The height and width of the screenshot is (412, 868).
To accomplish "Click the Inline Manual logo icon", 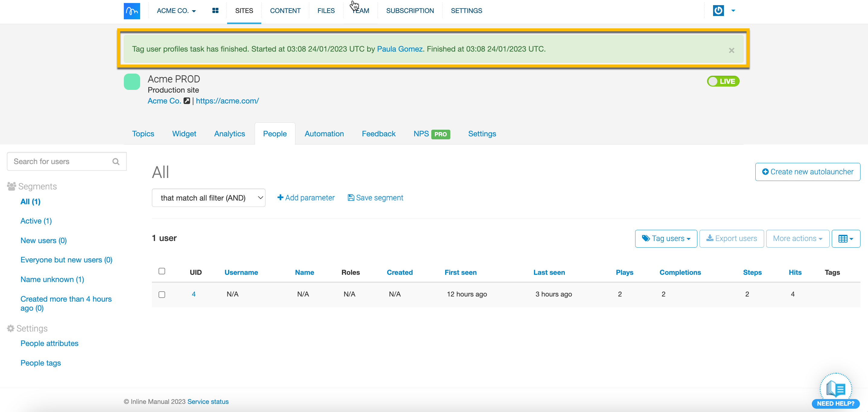I will pyautogui.click(x=132, y=11).
